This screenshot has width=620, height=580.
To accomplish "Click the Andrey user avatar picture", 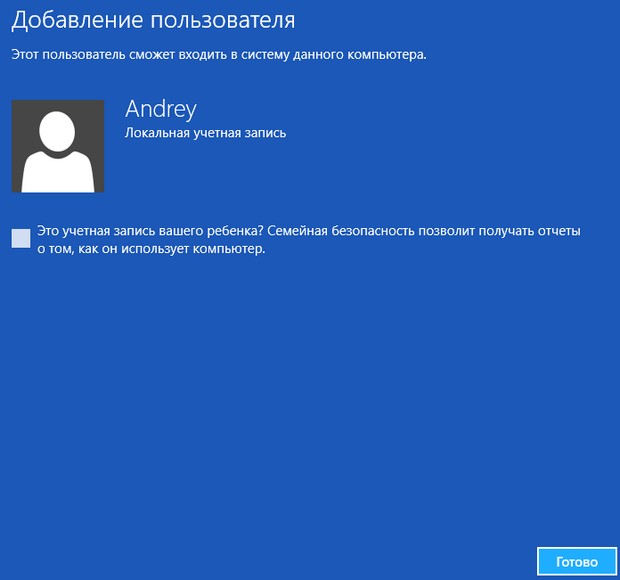I will pyautogui.click(x=58, y=146).
